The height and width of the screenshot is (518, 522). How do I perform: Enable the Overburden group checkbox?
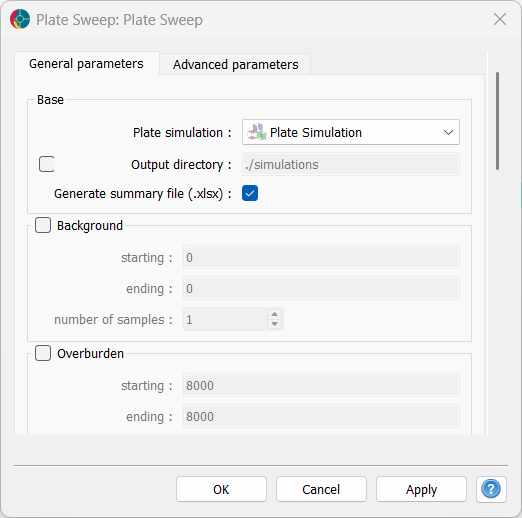(43, 353)
